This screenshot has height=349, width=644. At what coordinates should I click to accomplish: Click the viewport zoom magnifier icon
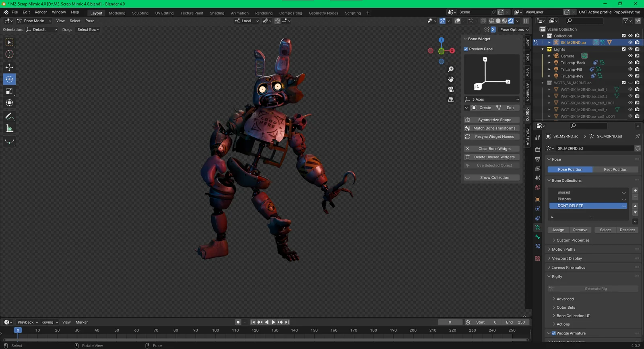(x=451, y=69)
